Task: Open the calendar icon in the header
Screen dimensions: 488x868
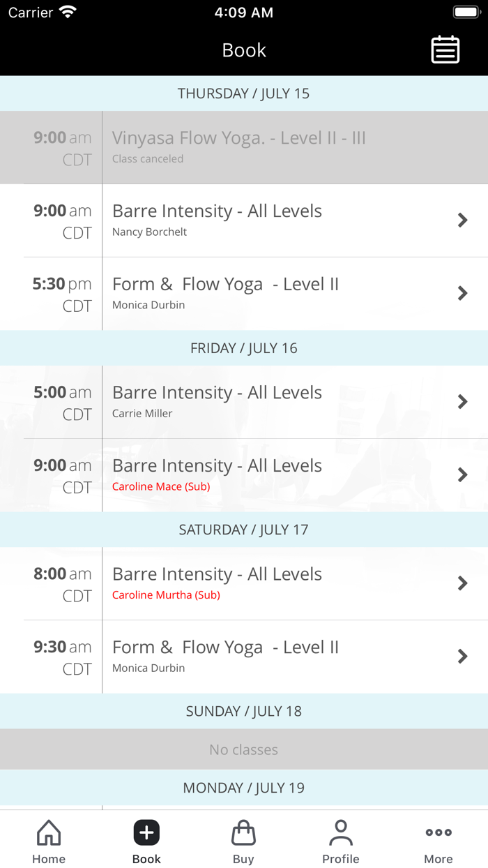Action: pyautogui.click(x=445, y=50)
